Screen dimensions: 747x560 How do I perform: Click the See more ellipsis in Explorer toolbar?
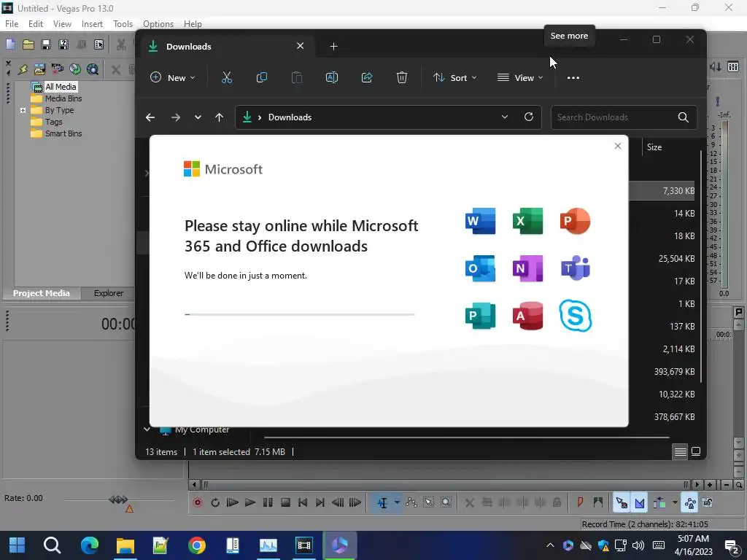coord(573,77)
